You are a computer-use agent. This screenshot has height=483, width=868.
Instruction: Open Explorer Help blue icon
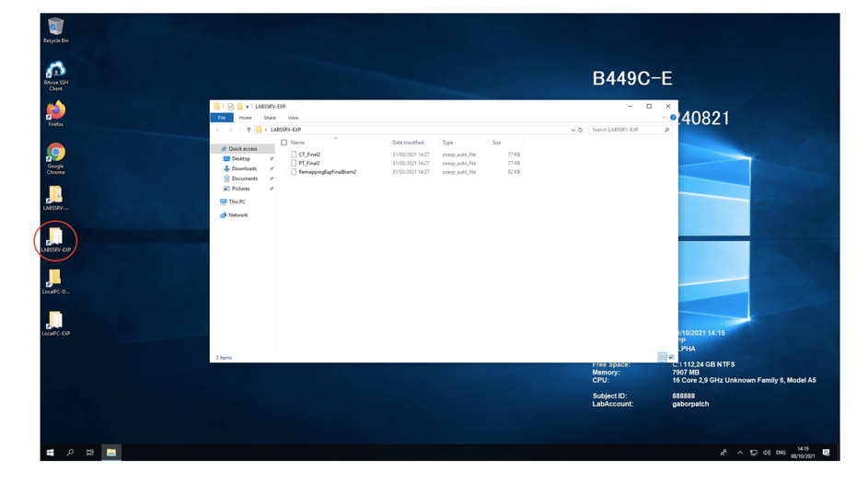pyautogui.click(x=673, y=117)
